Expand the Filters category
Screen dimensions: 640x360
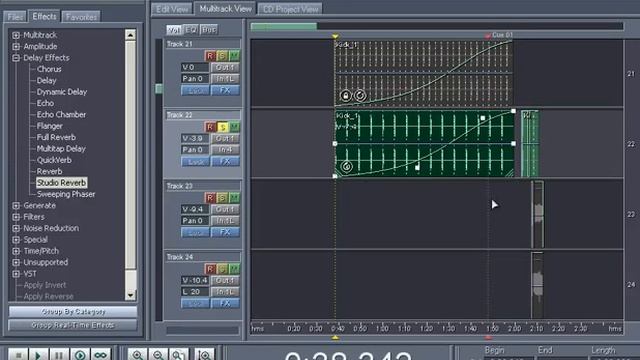point(16,217)
